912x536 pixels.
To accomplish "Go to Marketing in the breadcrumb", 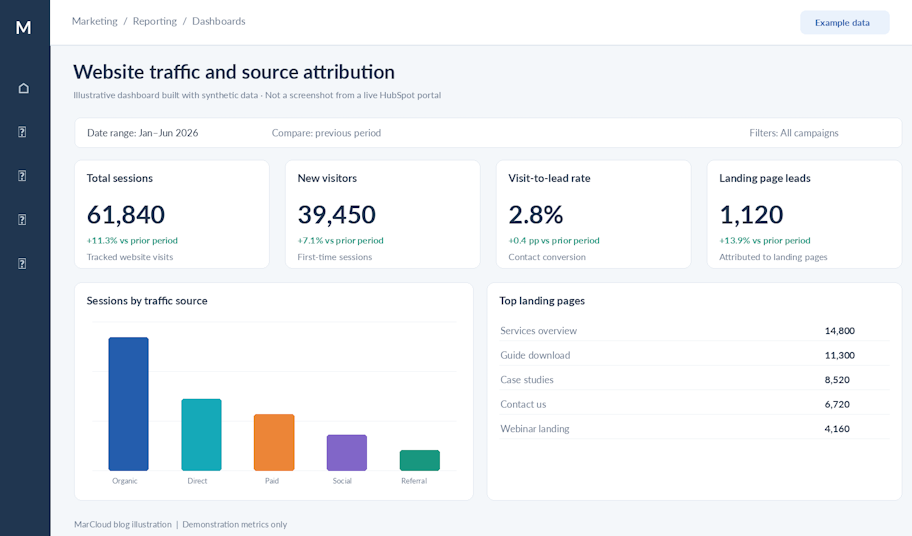I will click(x=94, y=21).
